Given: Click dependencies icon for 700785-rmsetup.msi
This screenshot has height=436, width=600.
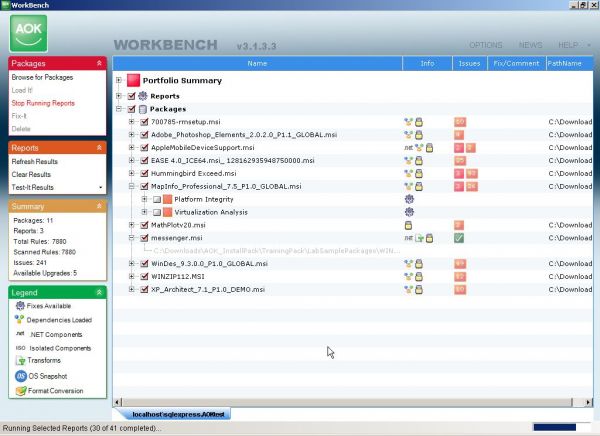Looking at the screenshot, I should (x=409, y=122).
